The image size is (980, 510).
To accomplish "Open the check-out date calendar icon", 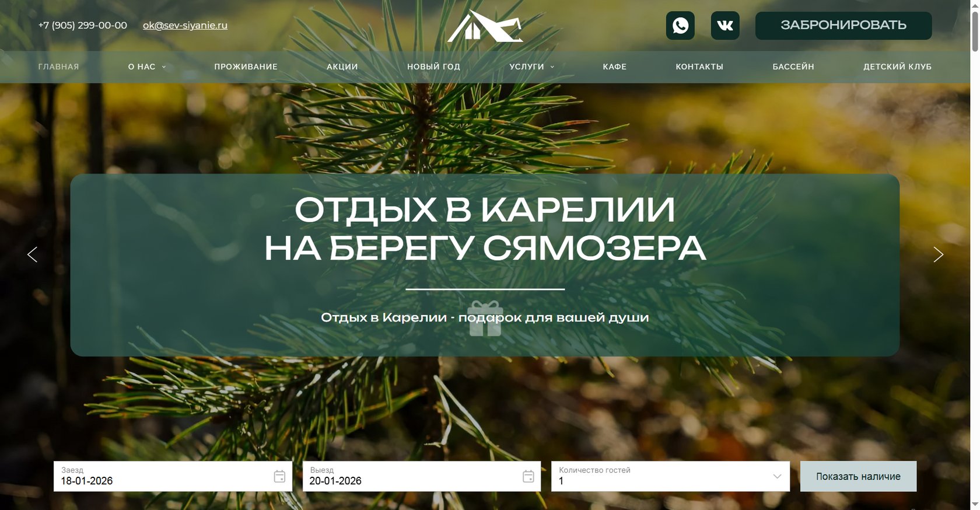I will point(528,476).
